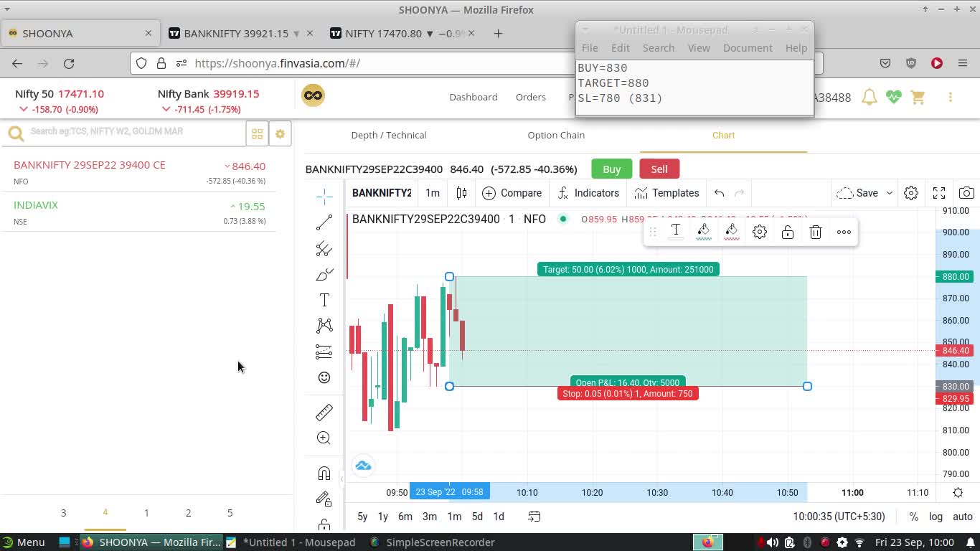
Task: Open Orders in top navigation
Action: pyautogui.click(x=531, y=97)
